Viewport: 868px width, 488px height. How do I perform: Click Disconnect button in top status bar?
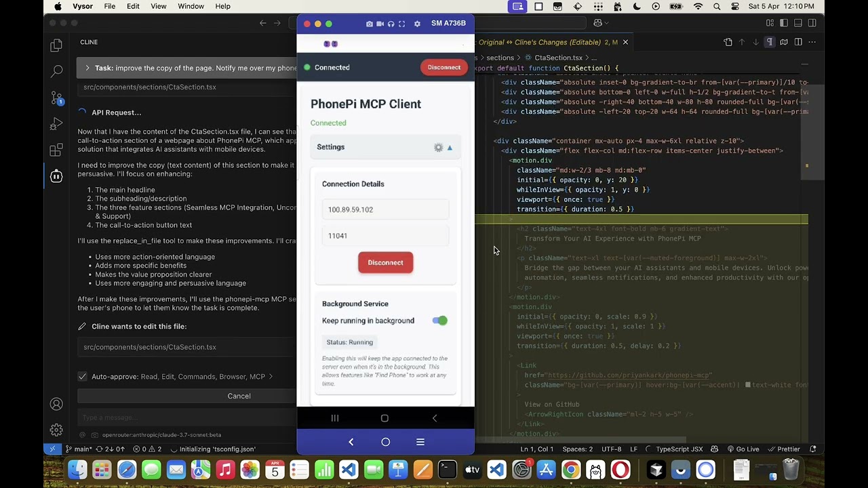tap(444, 67)
